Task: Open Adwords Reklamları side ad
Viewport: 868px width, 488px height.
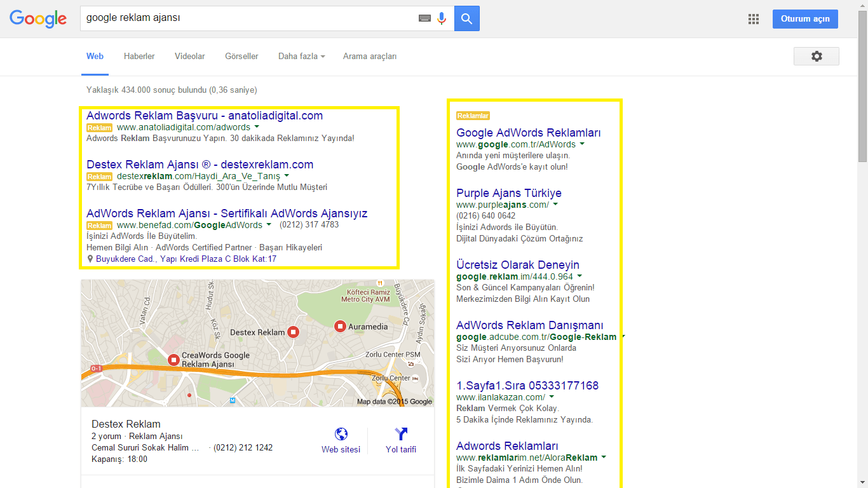Action: [x=508, y=446]
